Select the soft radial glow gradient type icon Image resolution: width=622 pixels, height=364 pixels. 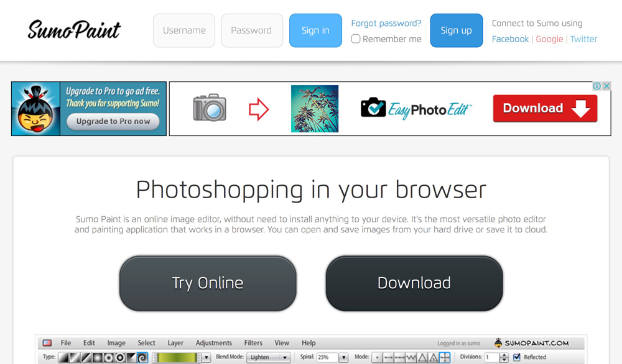[x=97, y=358]
